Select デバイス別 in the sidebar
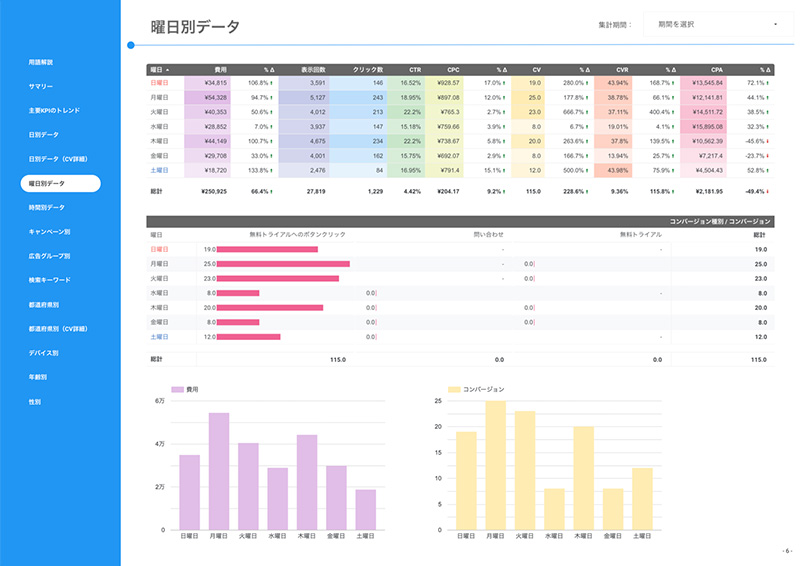The height and width of the screenshot is (566, 800). [x=44, y=353]
